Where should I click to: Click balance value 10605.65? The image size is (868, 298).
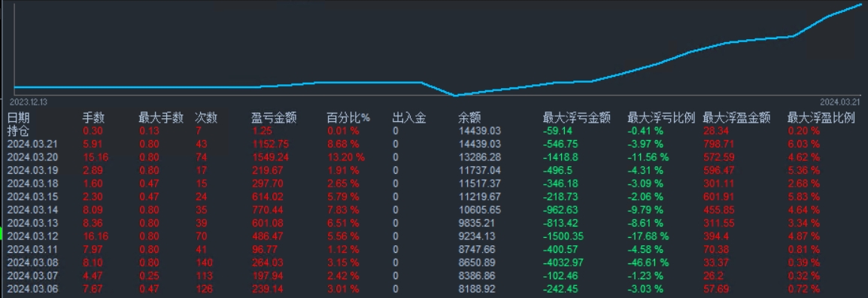pos(479,210)
